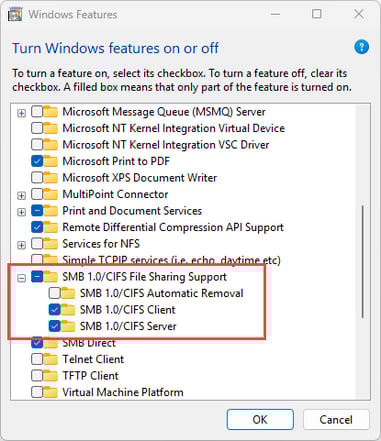Image resolution: width=381 pixels, height=441 pixels.
Task: Select the SMB 1.0/CIFS Client folder icon
Action: (x=68, y=310)
